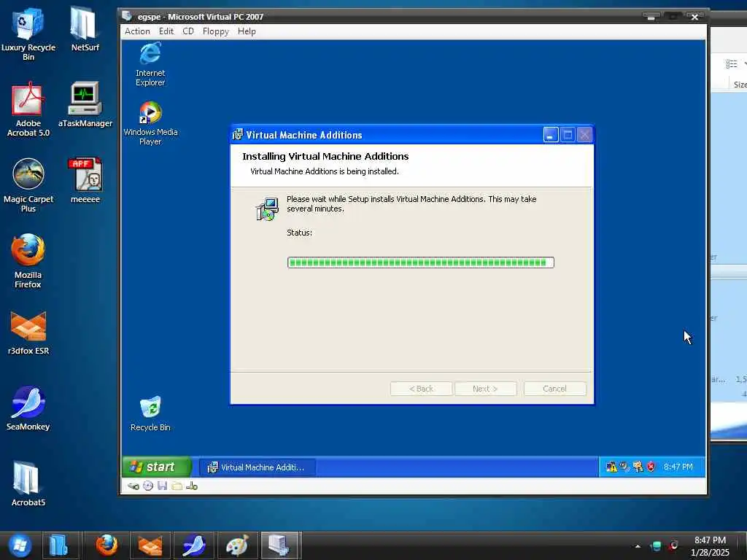Select Windows Media Player icon in the VM
Viewport: 747px width, 560px height.
tap(150, 122)
